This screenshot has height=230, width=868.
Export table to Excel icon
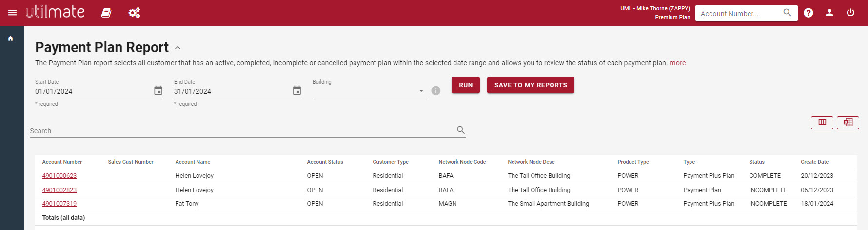[848, 122]
